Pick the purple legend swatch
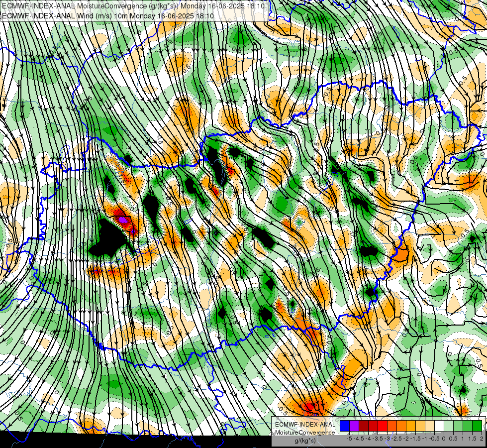Screen dimensions: 487x448 (x=354, y=426)
